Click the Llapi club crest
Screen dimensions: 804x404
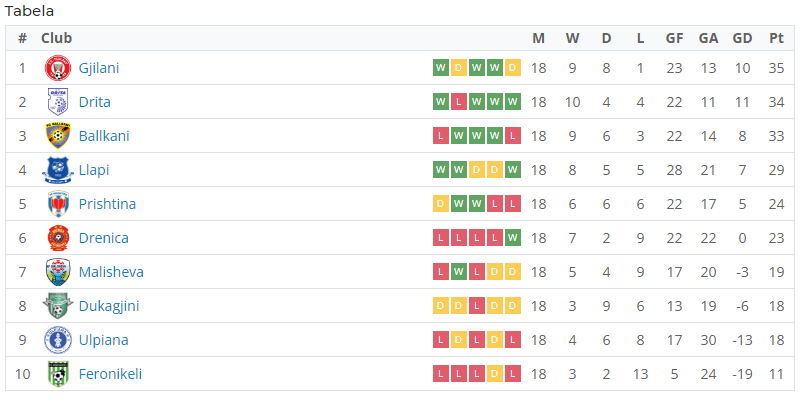click(58, 170)
